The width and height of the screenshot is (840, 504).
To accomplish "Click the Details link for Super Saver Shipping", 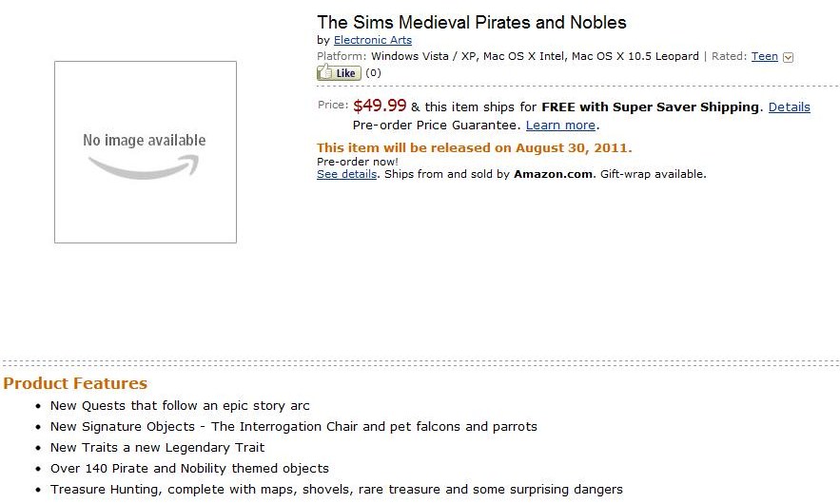I will 789,107.
